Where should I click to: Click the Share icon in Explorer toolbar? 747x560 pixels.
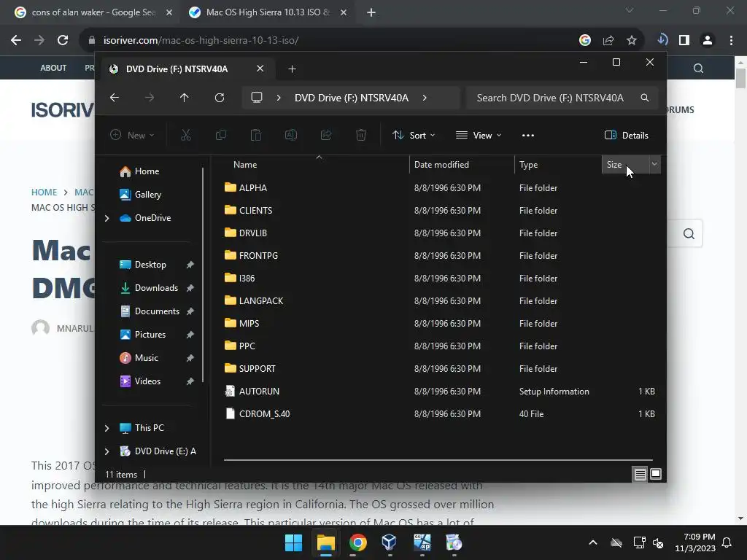pos(326,135)
